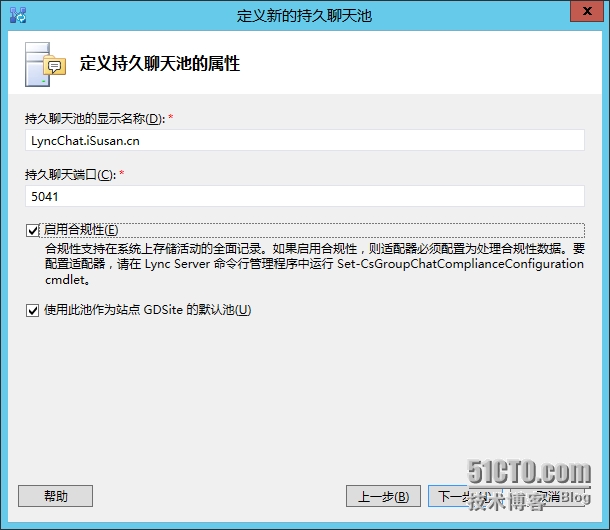Image resolution: width=610 pixels, height=530 pixels.
Task: Click the Set-CsGroupChatComplianceConfiguration text
Action: (460, 264)
